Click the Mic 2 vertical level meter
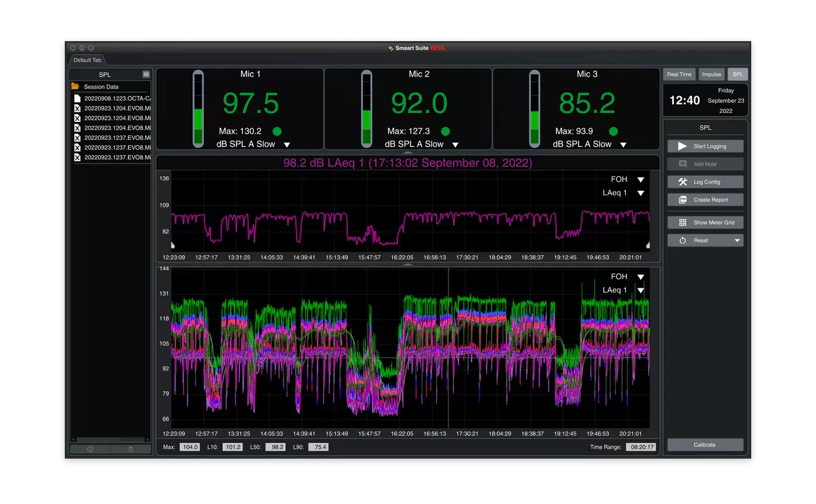 pyautogui.click(x=366, y=109)
